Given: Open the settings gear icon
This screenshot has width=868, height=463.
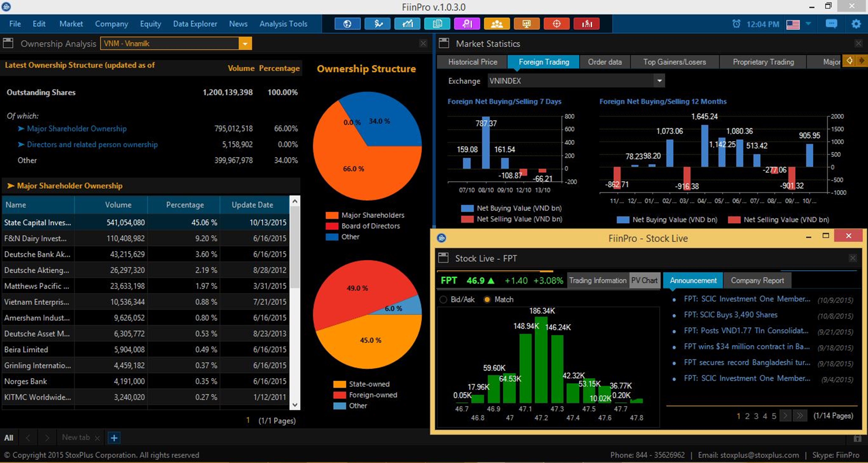Looking at the screenshot, I should tap(856, 24).
